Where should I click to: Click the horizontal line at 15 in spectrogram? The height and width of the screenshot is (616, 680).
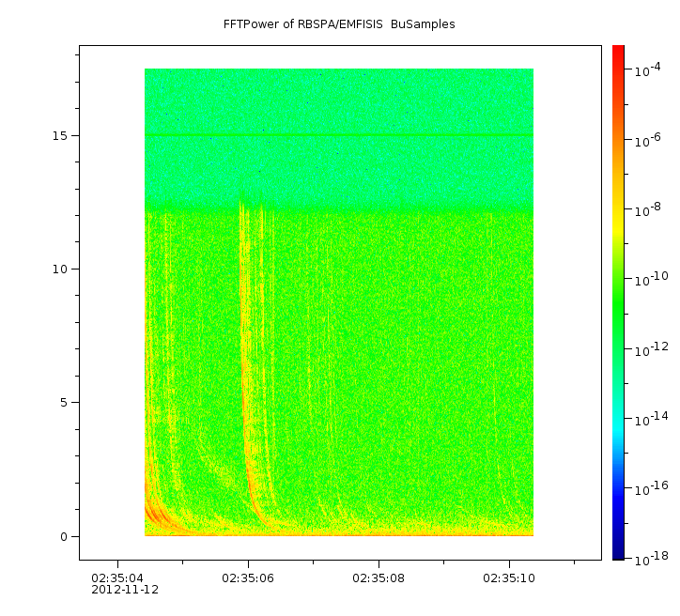coord(339,135)
